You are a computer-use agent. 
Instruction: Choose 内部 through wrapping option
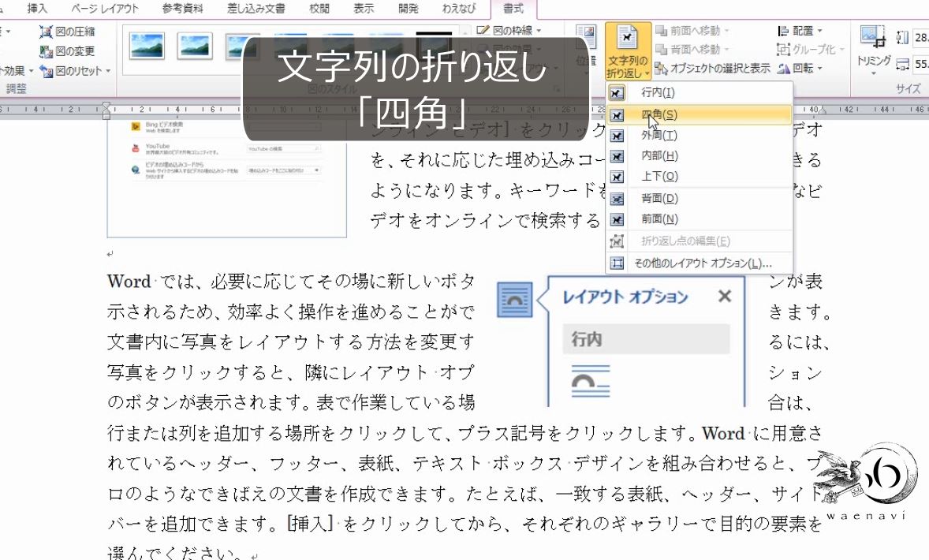tap(700, 156)
